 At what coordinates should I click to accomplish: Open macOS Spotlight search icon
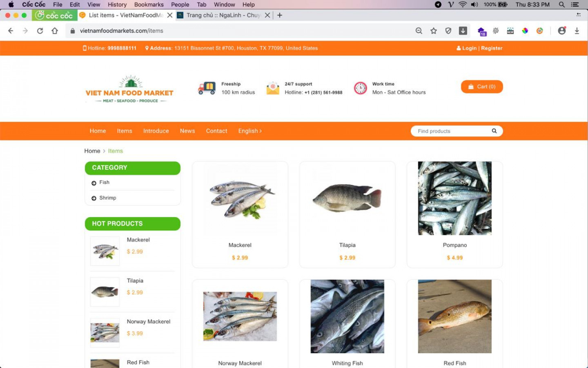(x=562, y=4)
